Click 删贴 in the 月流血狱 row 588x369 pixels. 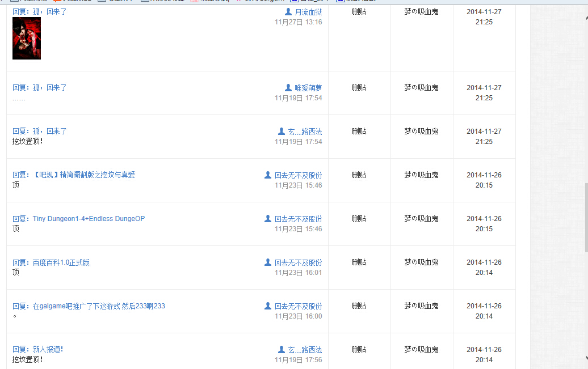point(359,11)
